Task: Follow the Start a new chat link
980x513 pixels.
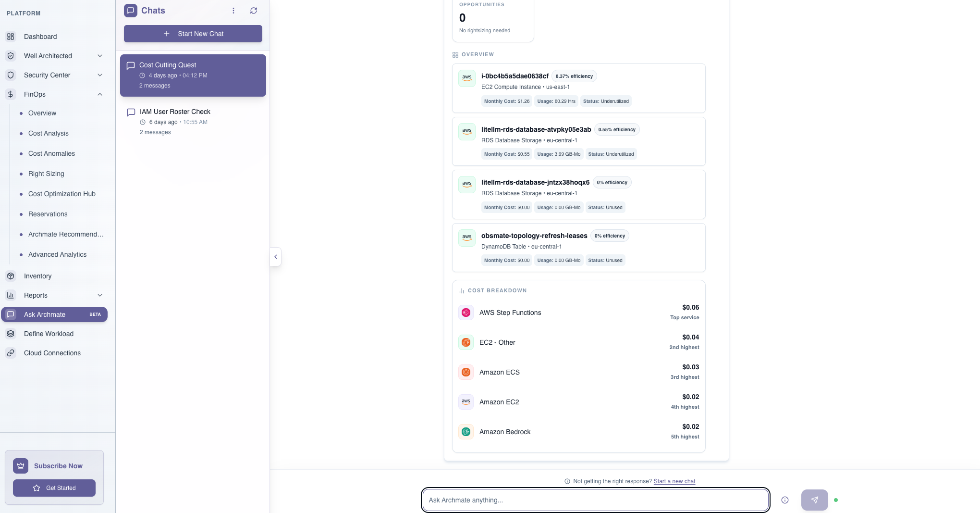Action: tap(674, 481)
